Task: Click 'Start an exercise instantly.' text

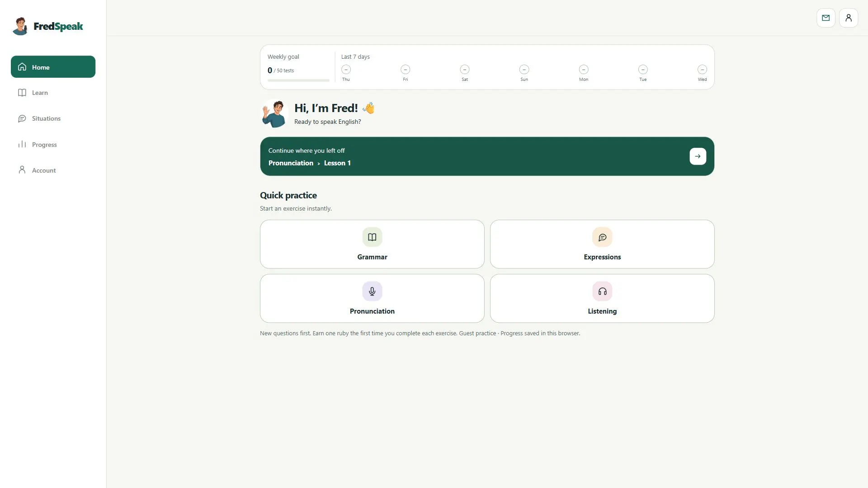Action: (x=296, y=208)
